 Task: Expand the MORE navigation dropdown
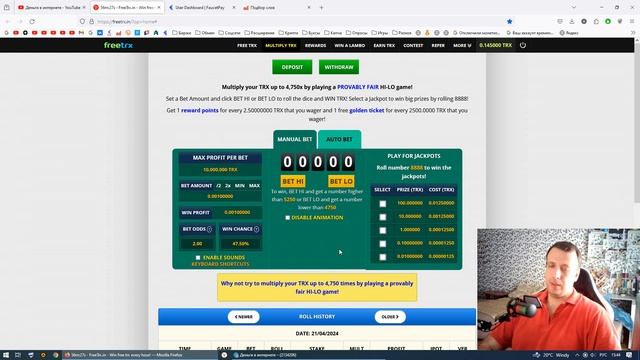(x=462, y=45)
